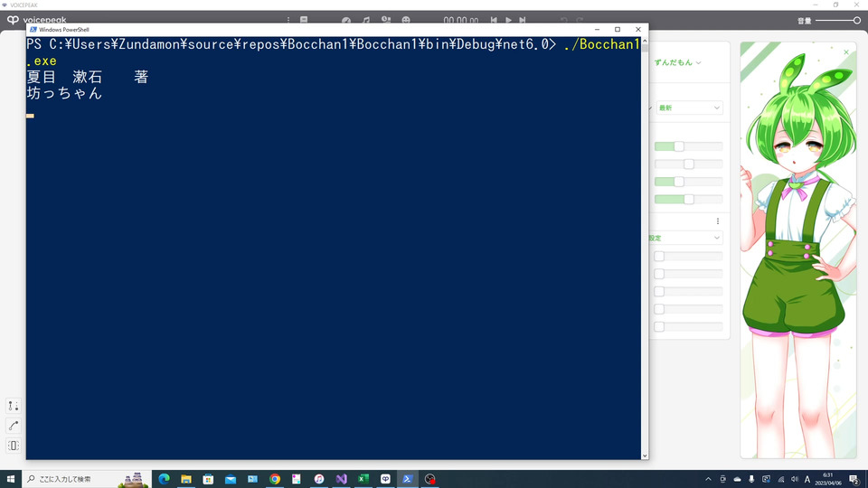
Task: Open Microsoft Edge from taskbar
Action: click(164, 479)
